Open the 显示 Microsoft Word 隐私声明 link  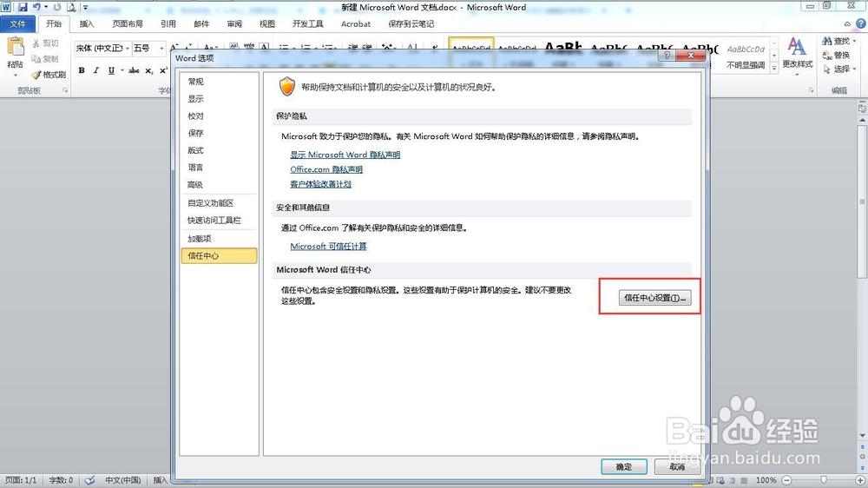click(345, 155)
